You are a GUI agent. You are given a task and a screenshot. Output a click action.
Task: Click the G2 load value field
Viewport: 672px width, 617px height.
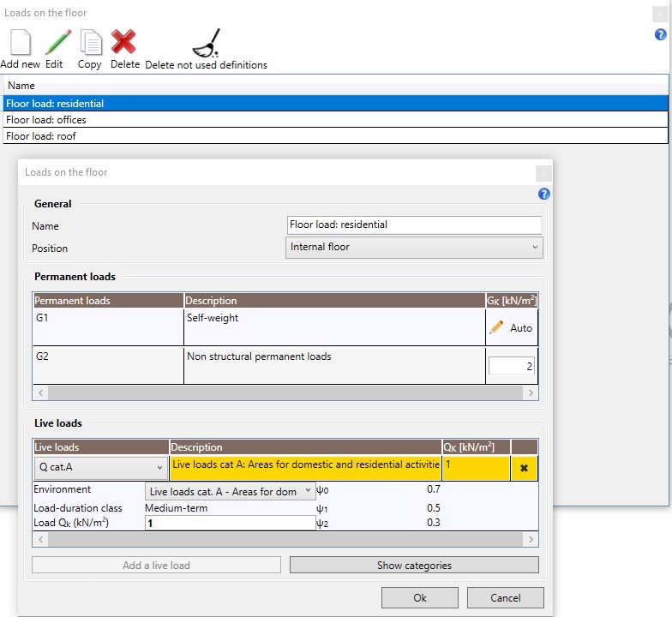click(511, 366)
